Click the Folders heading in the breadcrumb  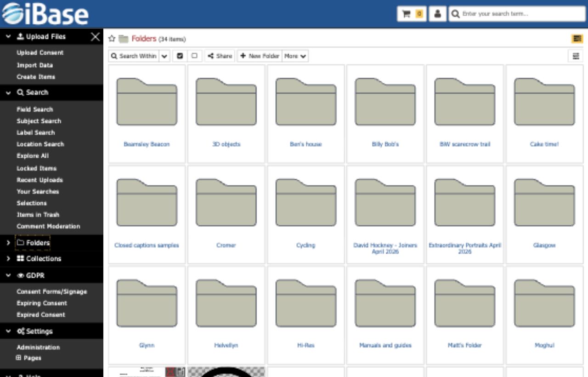coord(144,39)
